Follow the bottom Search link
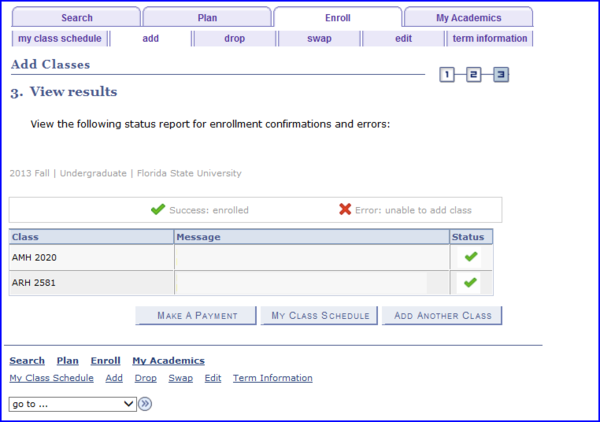This screenshot has height=422, width=600. [x=27, y=360]
